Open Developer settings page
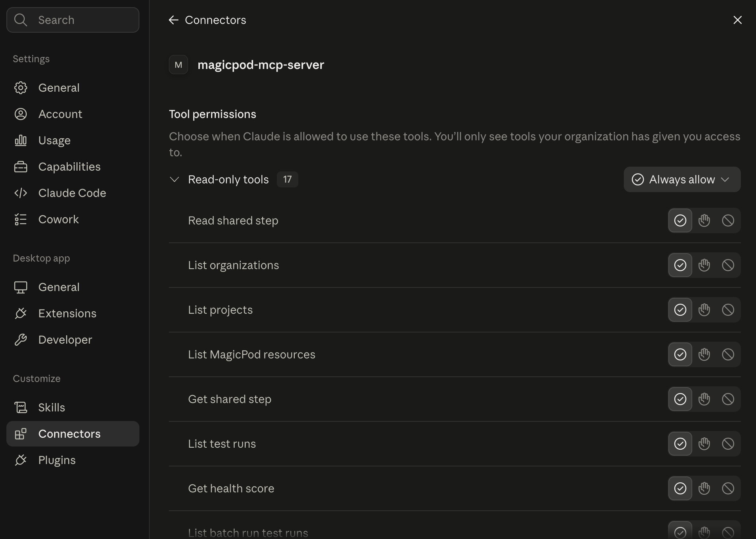This screenshot has height=539, width=756. [73, 340]
